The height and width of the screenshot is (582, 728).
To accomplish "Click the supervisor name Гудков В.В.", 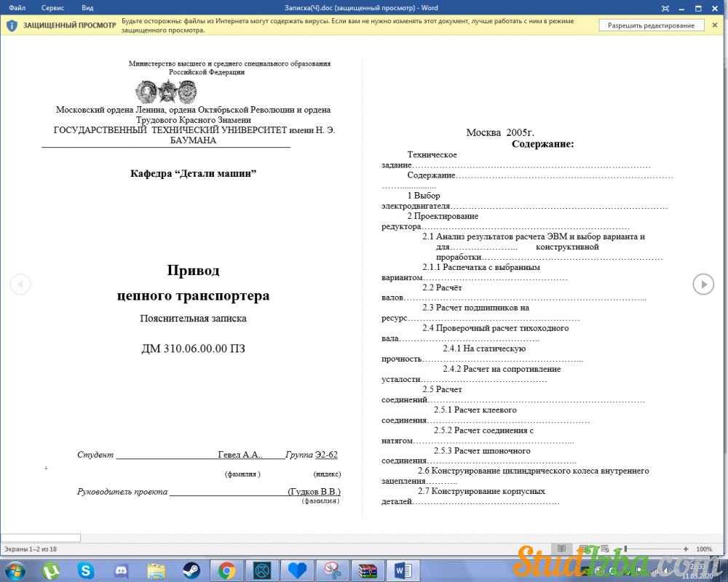I will (x=314, y=492).
